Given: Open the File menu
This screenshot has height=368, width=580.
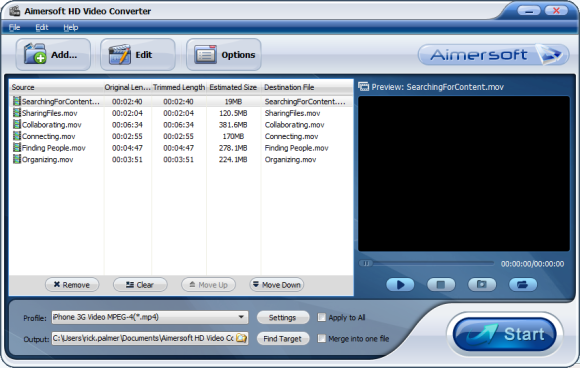Looking at the screenshot, I should (14, 27).
